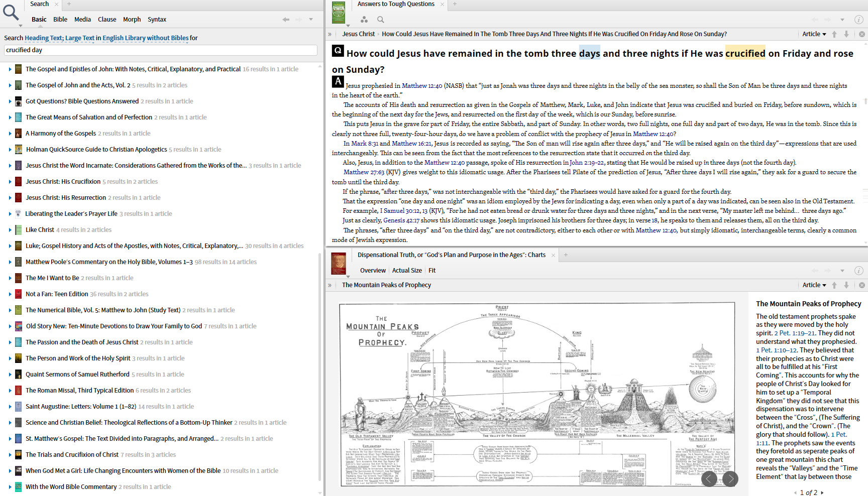
Task: Open the visual filters icon in Answers to Tough Questions
Action: click(x=364, y=20)
